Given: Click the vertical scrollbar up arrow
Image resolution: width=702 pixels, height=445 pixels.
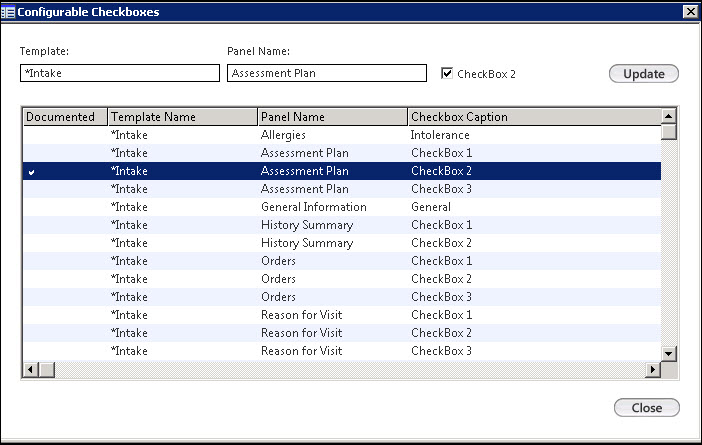Looking at the screenshot, I should [668, 116].
